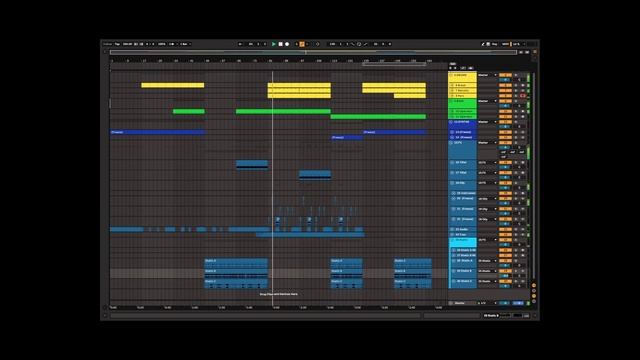Click the Arrangement Record button

[287, 44]
